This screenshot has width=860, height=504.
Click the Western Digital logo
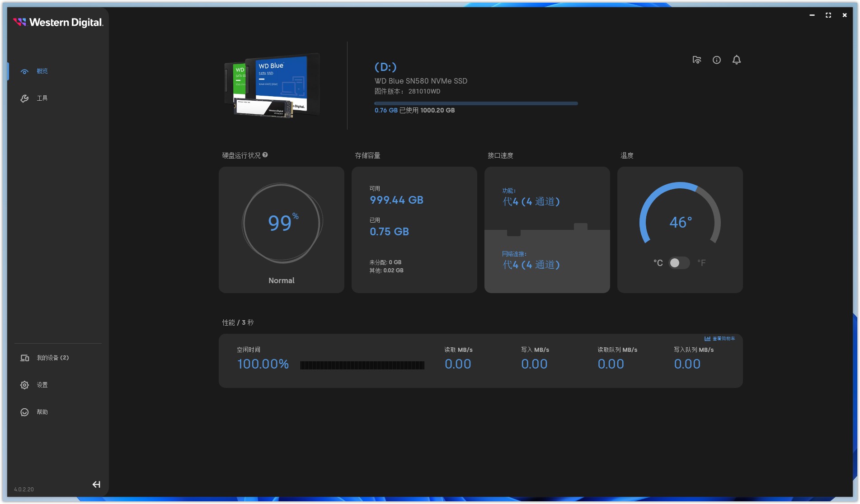pyautogui.click(x=58, y=22)
